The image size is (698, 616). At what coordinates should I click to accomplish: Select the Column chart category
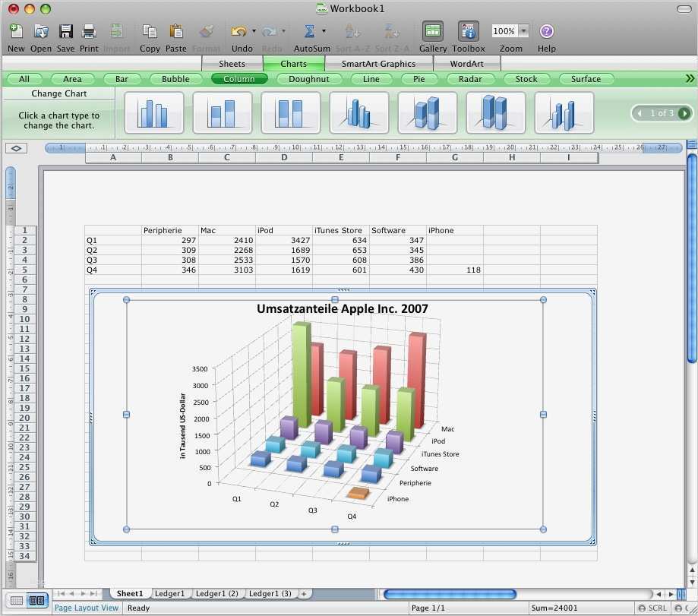(x=239, y=79)
